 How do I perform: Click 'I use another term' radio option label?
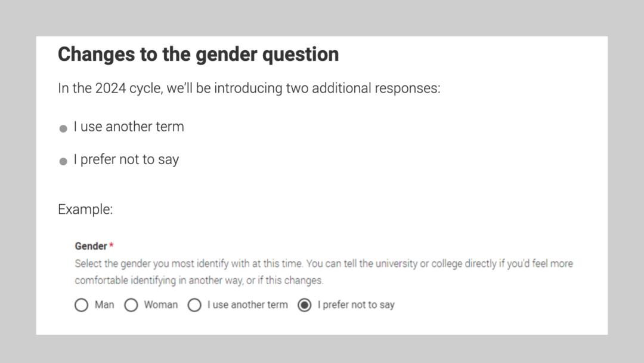click(x=247, y=304)
